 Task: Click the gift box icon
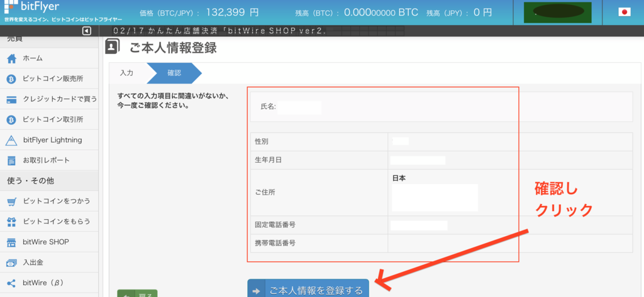11,222
